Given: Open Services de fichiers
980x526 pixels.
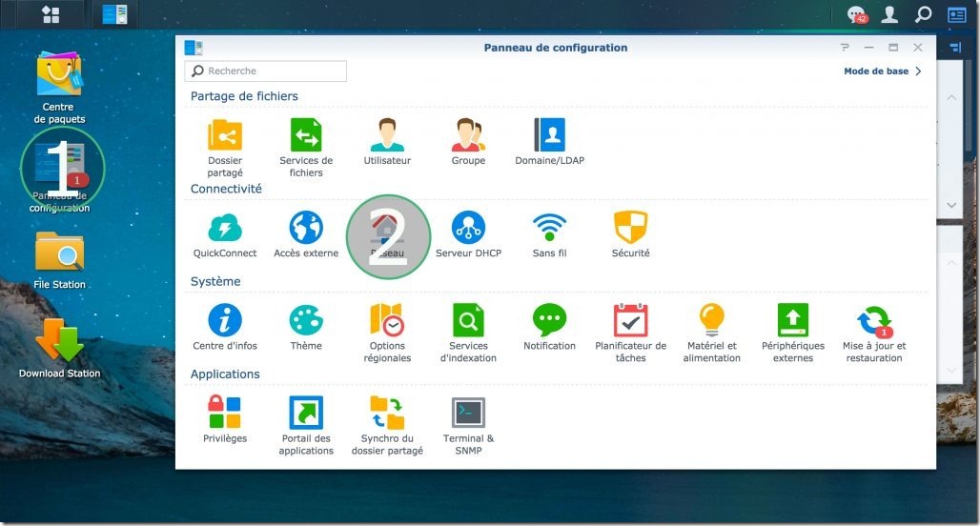Looking at the screenshot, I should (x=306, y=148).
